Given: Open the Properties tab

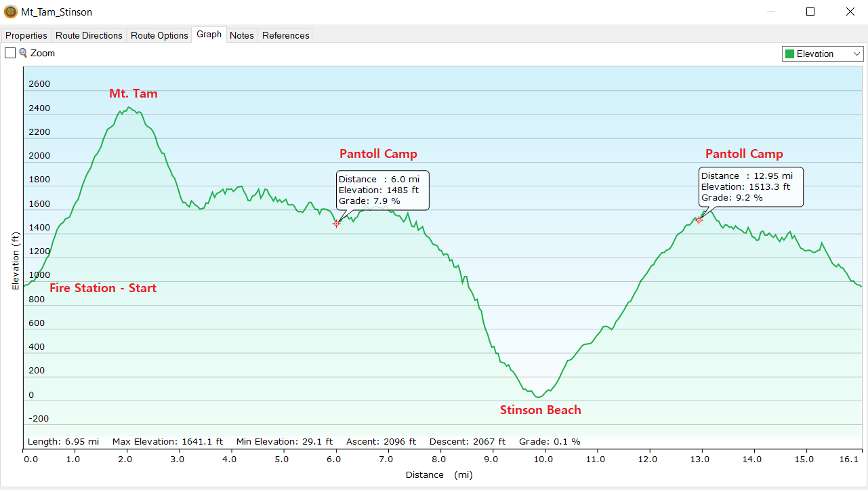Looking at the screenshot, I should (26, 35).
